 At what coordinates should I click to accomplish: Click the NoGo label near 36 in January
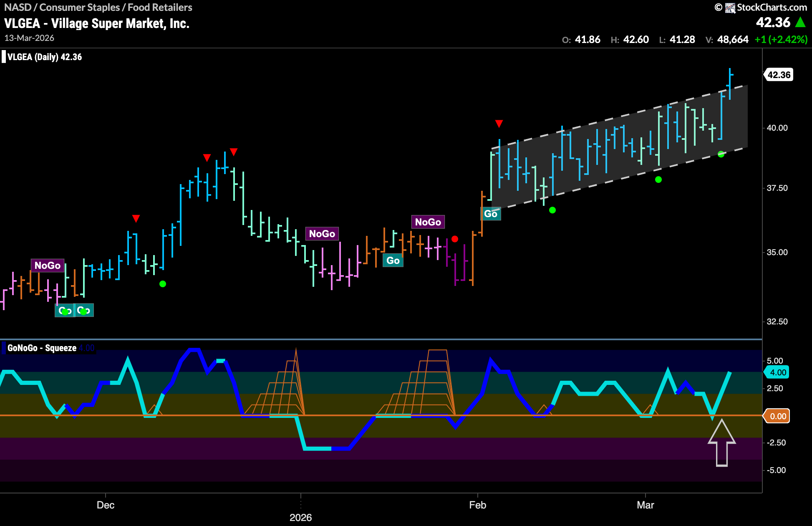428,222
